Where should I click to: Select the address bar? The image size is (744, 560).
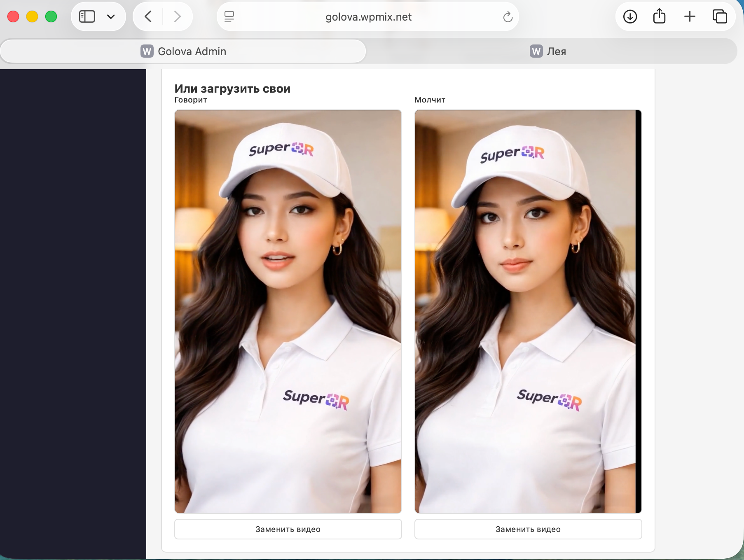coord(368,17)
